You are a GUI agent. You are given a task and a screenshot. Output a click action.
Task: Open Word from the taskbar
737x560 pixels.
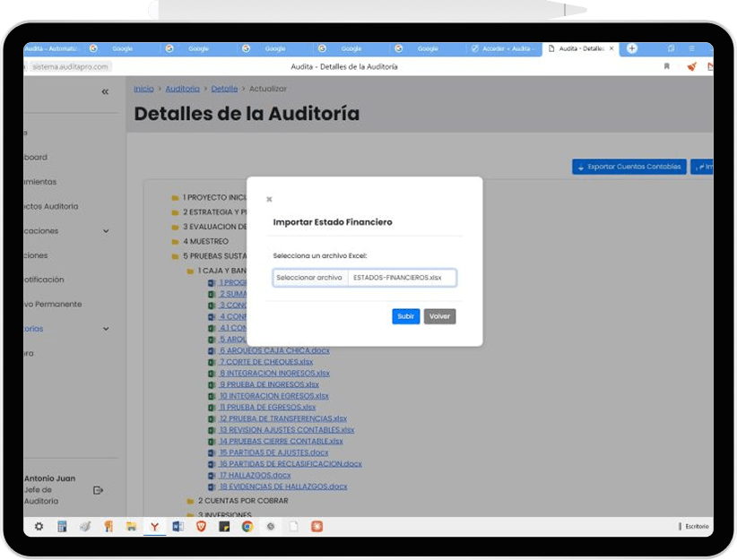(x=178, y=527)
